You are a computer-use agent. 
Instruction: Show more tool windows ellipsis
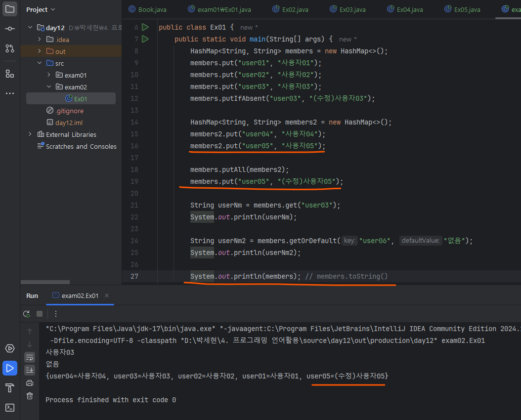pos(10,93)
